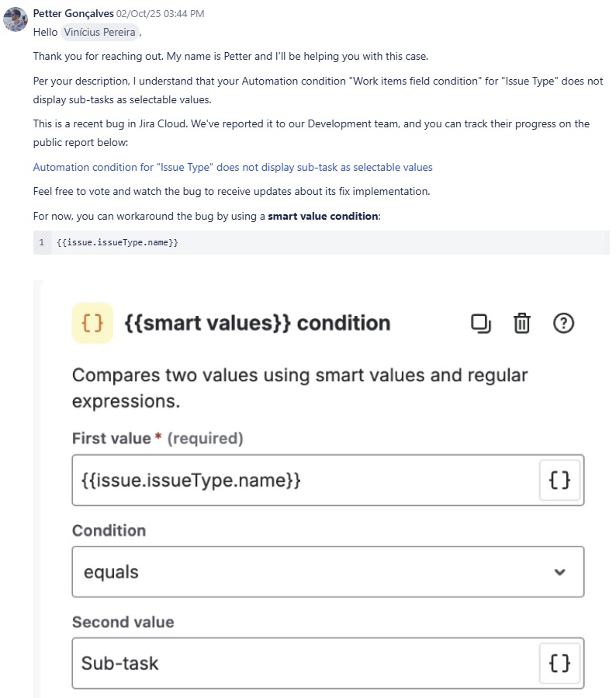
Task: Click the bold smart value condition text
Action: pos(323,216)
